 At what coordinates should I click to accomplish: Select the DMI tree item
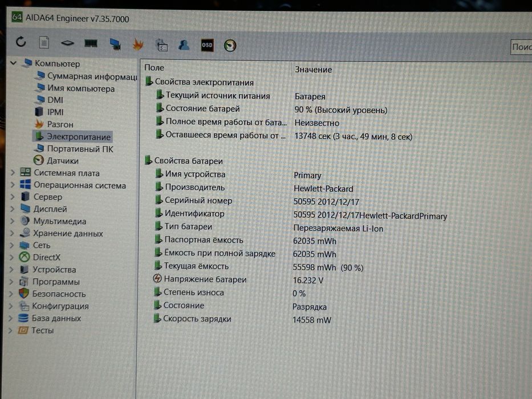pos(49,100)
